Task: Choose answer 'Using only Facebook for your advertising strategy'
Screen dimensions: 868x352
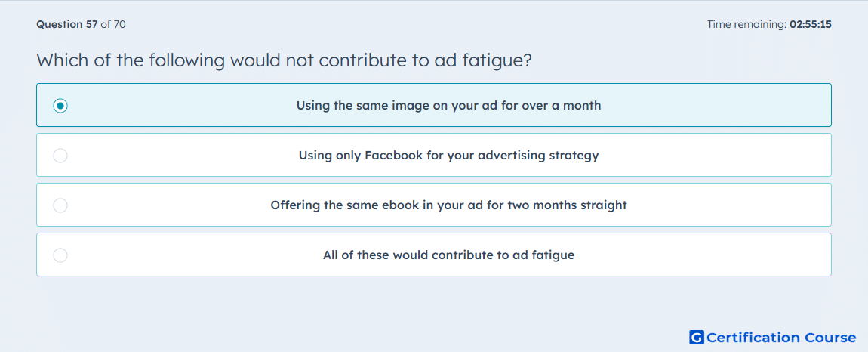Action: pos(449,155)
